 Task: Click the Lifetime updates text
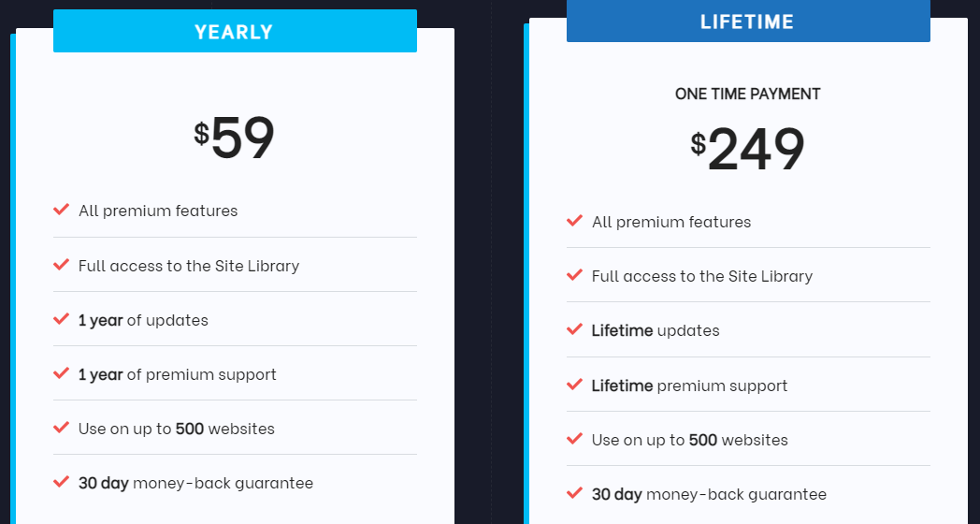[x=656, y=330]
